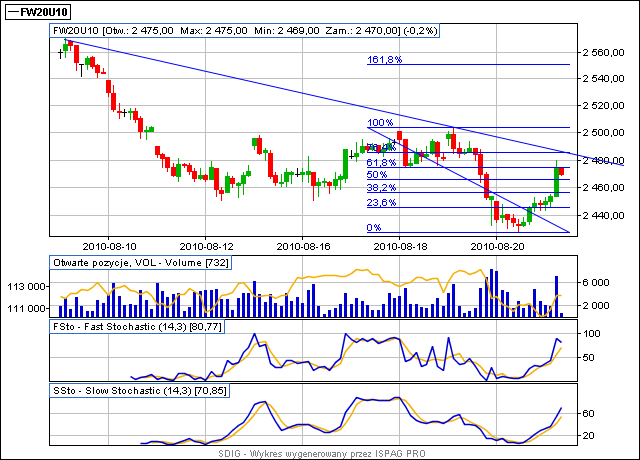Viewport: 640px width, 460px height.
Task: Click the 61,8% Fibonacci level label
Action: [x=381, y=162]
